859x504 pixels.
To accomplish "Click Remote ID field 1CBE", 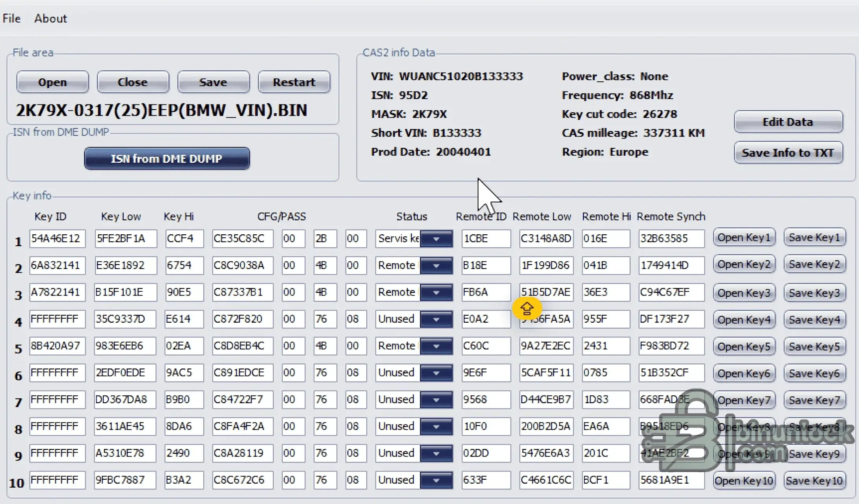I will click(486, 239).
